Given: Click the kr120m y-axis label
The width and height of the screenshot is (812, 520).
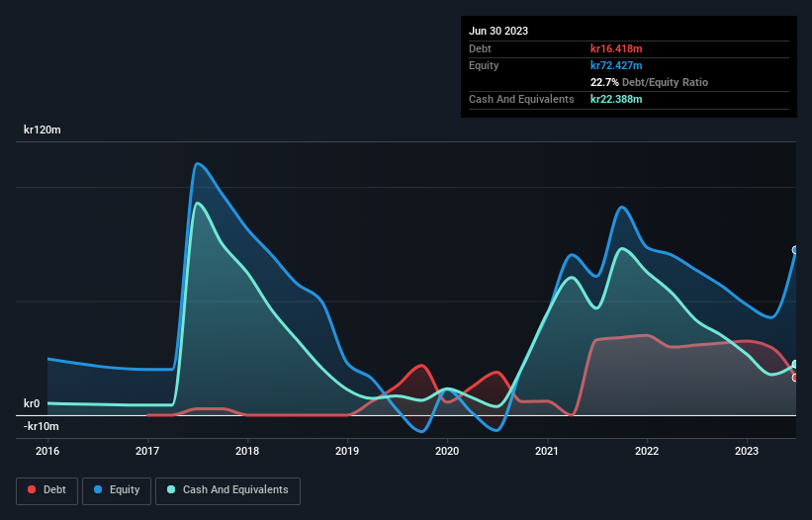Looking at the screenshot, I should point(42,130).
